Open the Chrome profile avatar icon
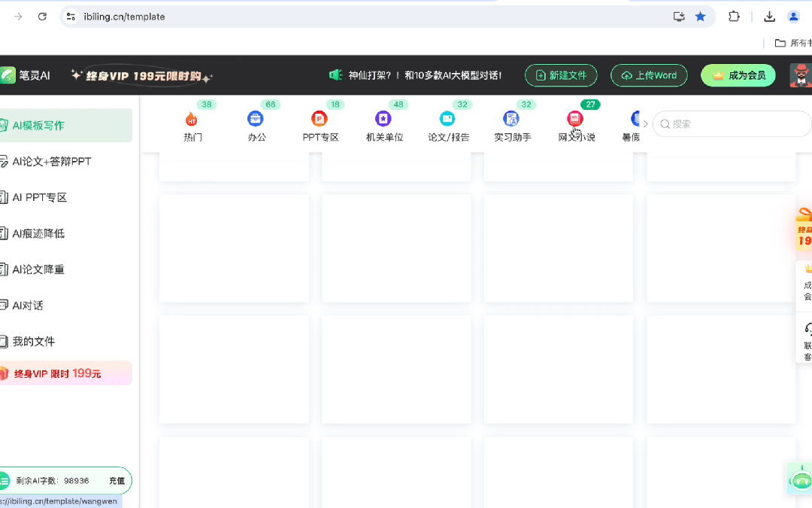Viewport: 812px width, 508px height. click(x=793, y=17)
